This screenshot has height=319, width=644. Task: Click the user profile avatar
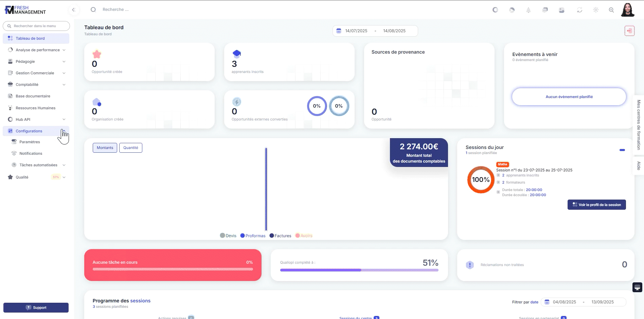[627, 10]
